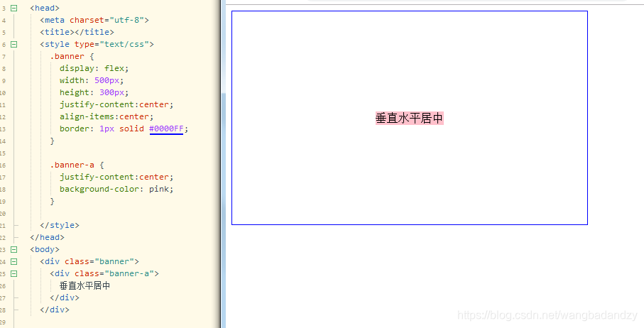This screenshot has height=328, width=644.
Task: Click the #0000FF color value in code
Action: (x=166, y=129)
